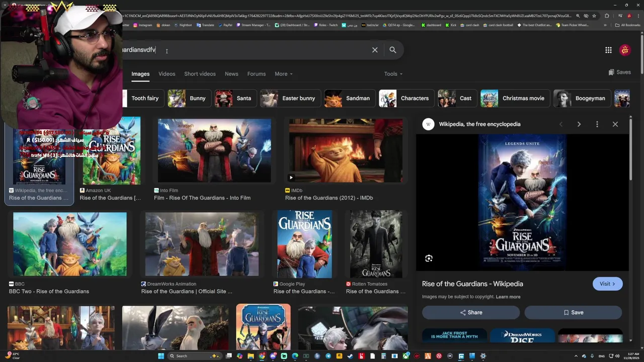Screen dimensions: 644x362
Task: Switch to the News tab
Action: click(231, 74)
